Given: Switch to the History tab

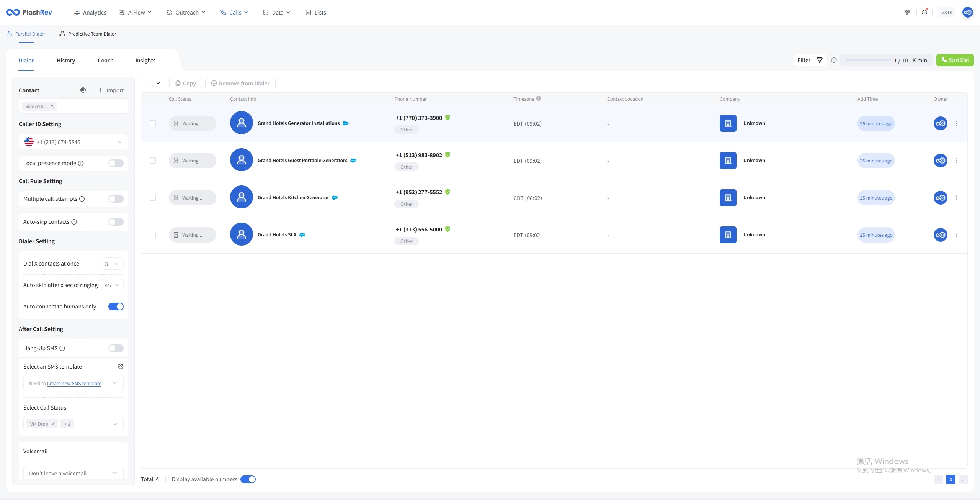Looking at the screenshot, I should pos(66,61).
